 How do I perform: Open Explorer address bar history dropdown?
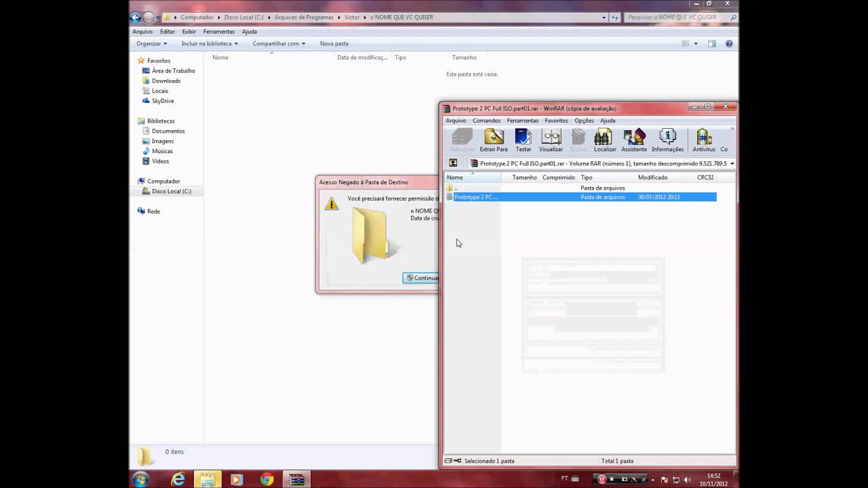coord(604,18)
